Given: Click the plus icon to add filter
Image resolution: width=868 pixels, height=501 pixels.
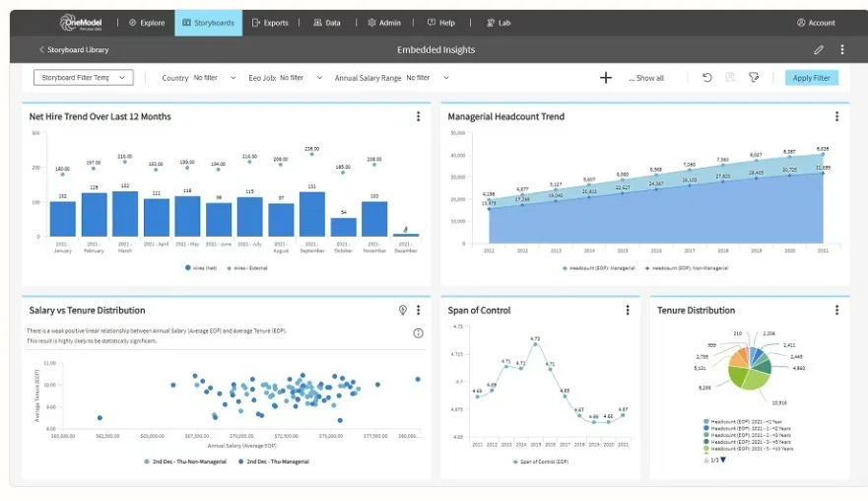Looking at the screenshot, I should point(606,78).
